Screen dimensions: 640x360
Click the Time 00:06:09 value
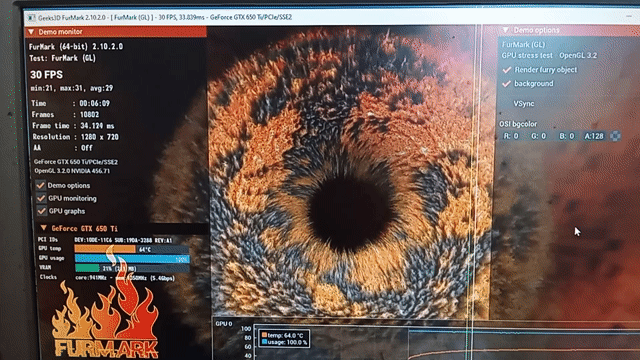pyautogui.click(x=94, y=103)
